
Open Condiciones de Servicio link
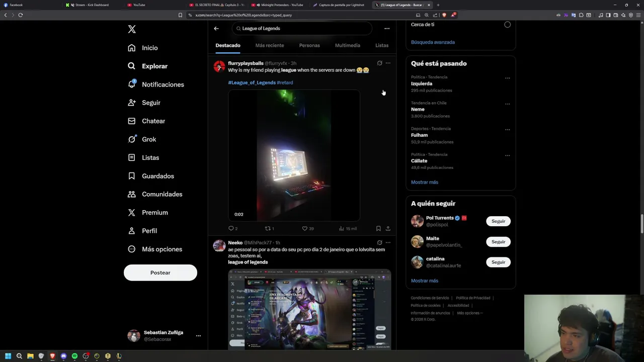(430, 298)
